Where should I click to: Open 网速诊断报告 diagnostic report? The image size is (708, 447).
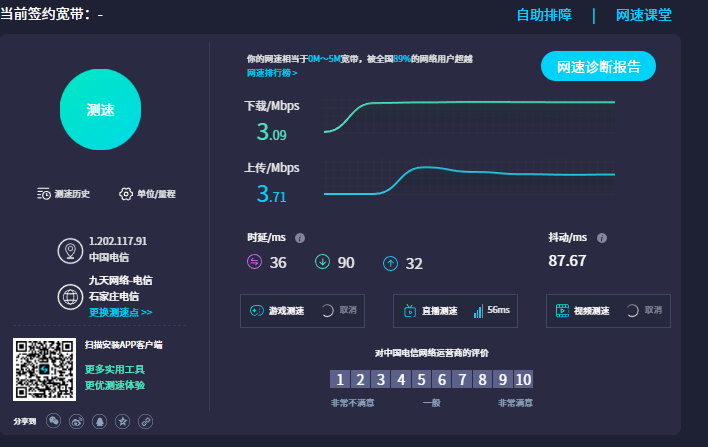click(598, 67)
